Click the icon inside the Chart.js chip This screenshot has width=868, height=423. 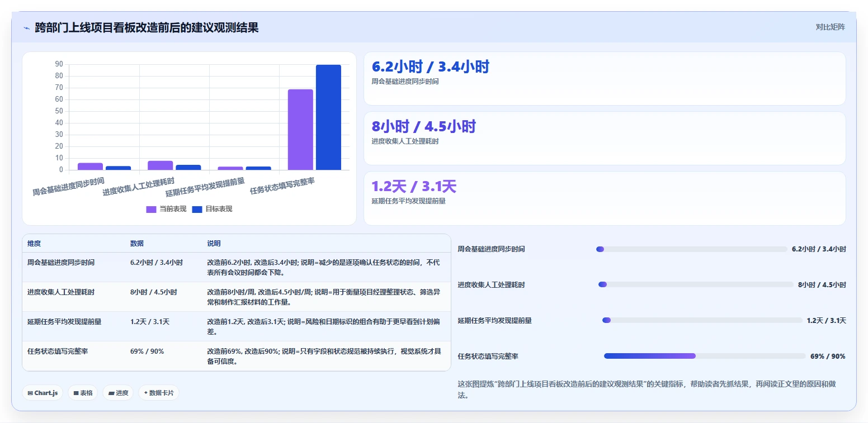click(x=30, y=393)
